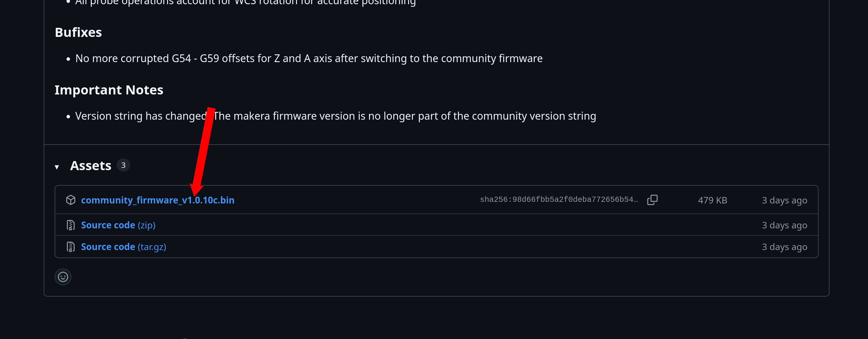Collapse the Assets section triangle

57,167
